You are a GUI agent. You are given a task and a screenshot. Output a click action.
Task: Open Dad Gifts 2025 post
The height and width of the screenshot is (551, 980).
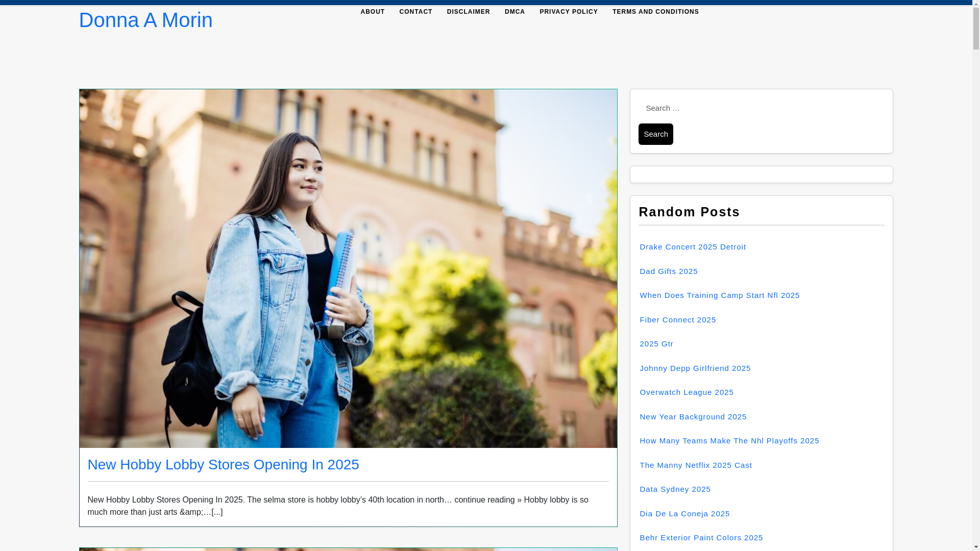coord(669,271)
